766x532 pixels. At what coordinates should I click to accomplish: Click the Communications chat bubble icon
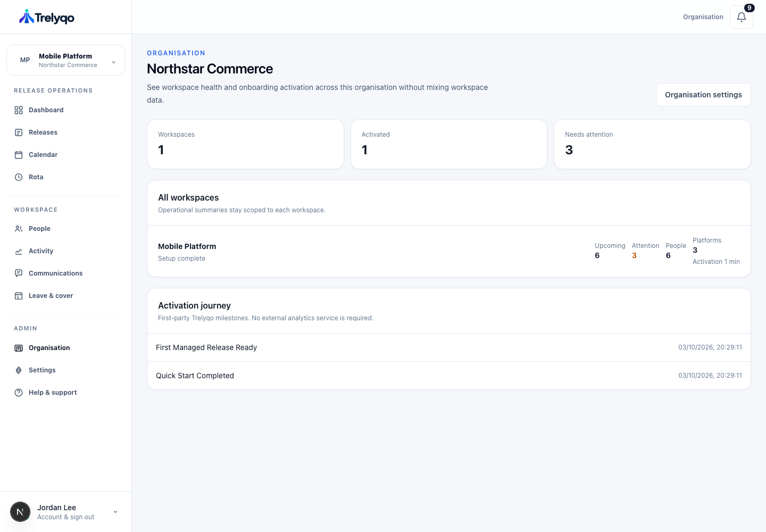point(19,273)
